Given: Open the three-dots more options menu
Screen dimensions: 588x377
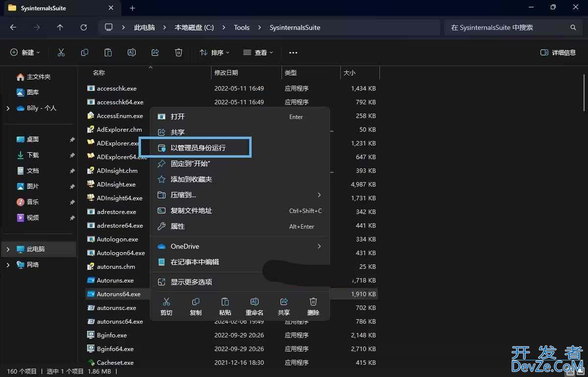Looking at the screenshot, I should coord(293,52).
